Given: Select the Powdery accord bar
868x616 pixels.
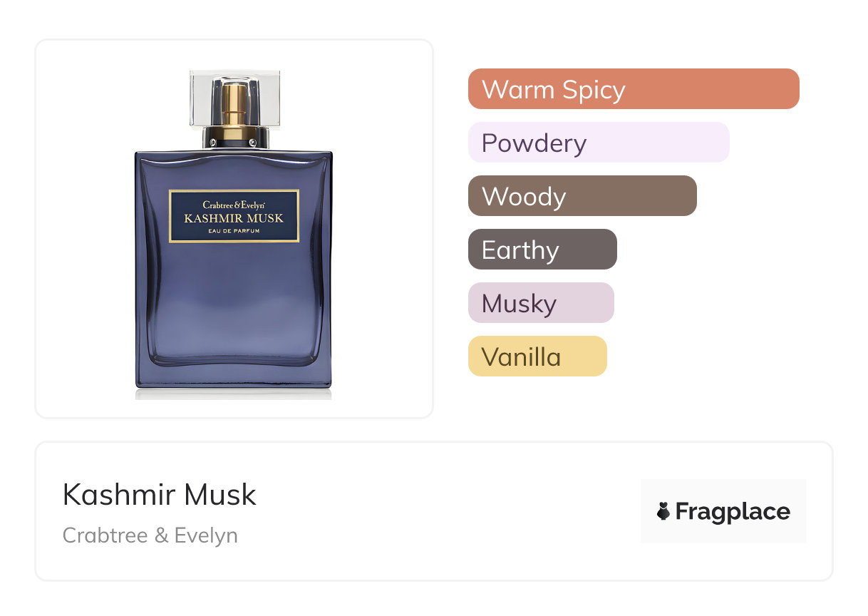Looking at the screenshot, I should [x=599, y=143].
